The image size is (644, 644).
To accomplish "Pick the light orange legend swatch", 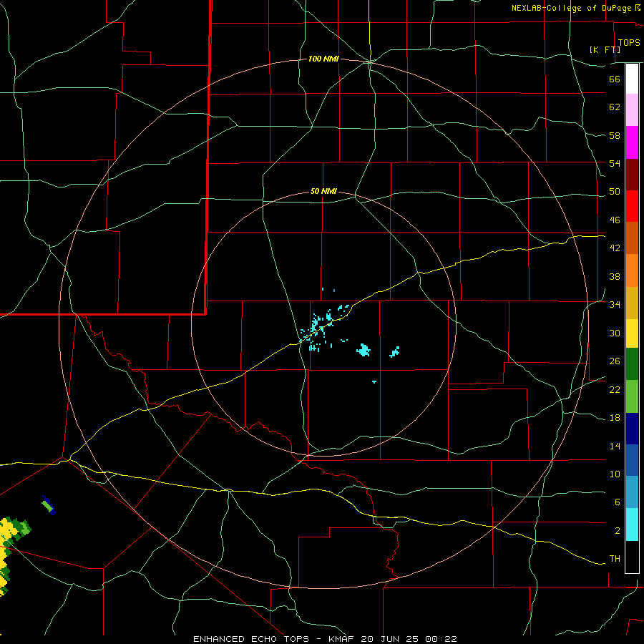I will (x=632, y=270).
